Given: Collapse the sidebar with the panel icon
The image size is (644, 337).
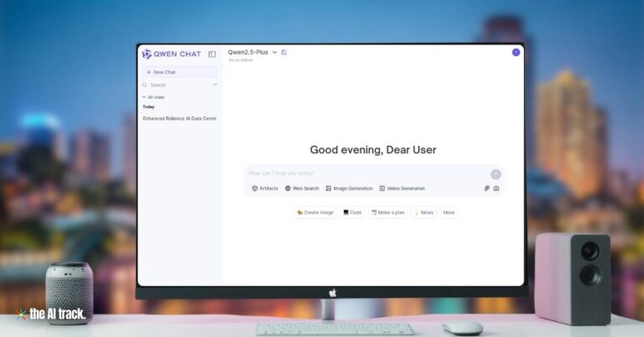Looking at the screenshot, I should (212, 54).
